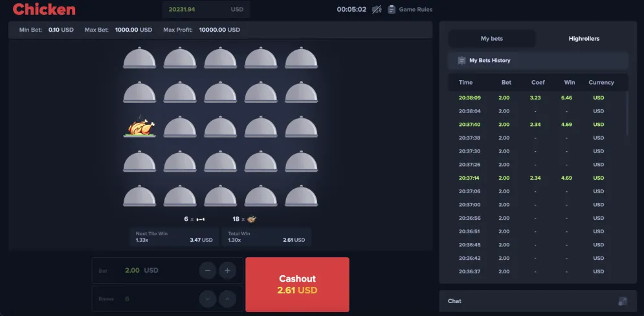Reveal the first dome in the top row

tap(140, 58)
